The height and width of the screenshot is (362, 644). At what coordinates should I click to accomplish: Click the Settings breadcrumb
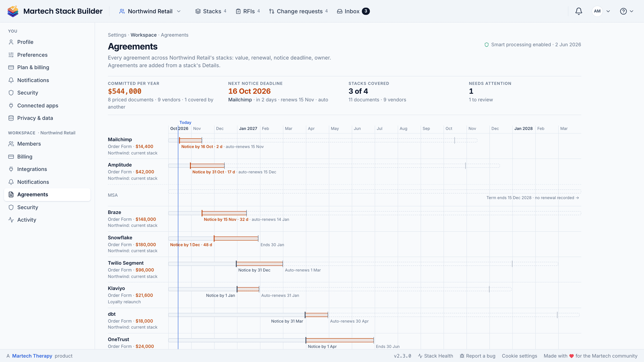[117, 35]
